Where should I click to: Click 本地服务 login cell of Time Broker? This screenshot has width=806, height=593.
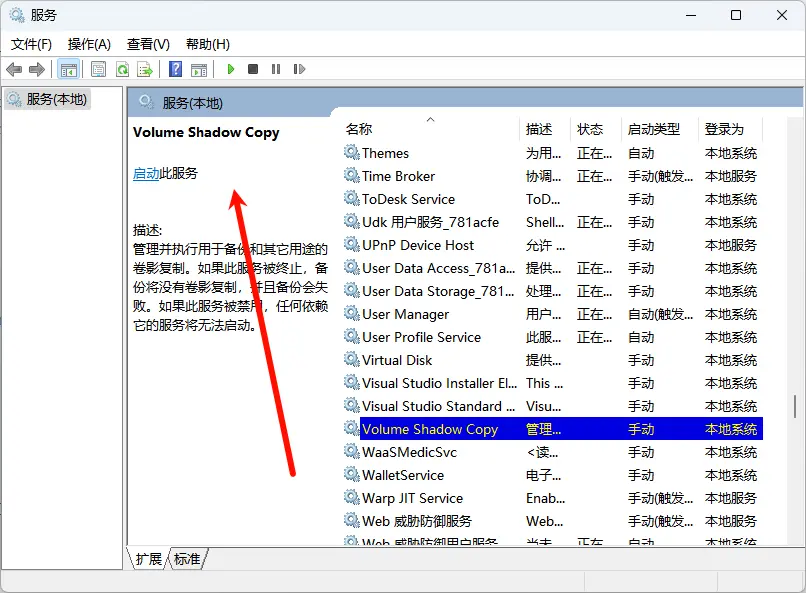click(x=731, y=176)
